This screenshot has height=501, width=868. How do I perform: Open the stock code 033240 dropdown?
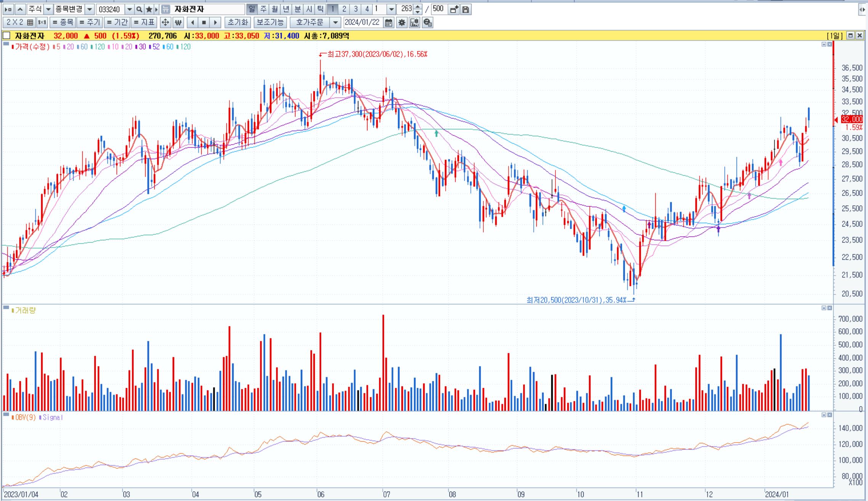(x=129, y=9)
